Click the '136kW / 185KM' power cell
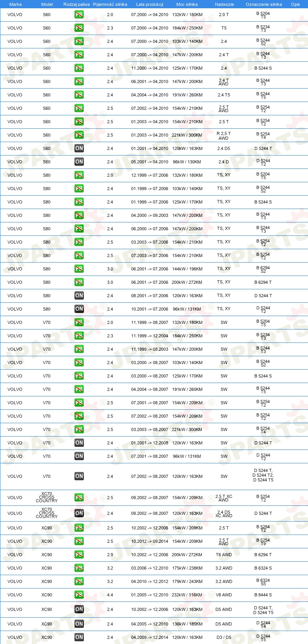 187,624
